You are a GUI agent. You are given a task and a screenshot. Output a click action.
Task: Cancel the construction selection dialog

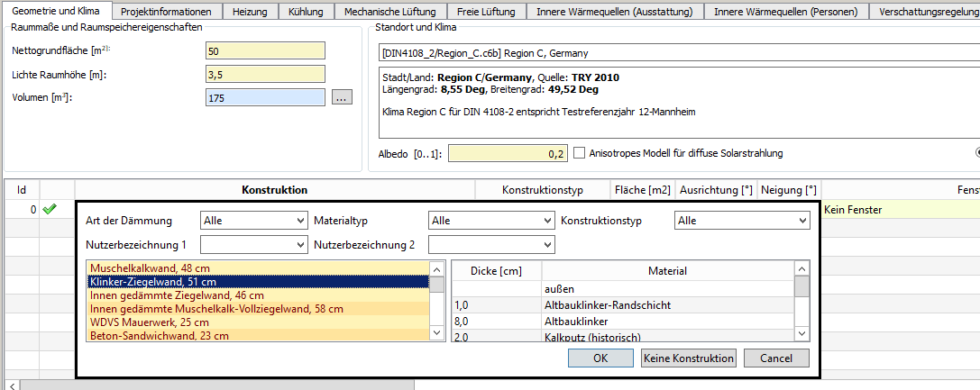[776, 358]
